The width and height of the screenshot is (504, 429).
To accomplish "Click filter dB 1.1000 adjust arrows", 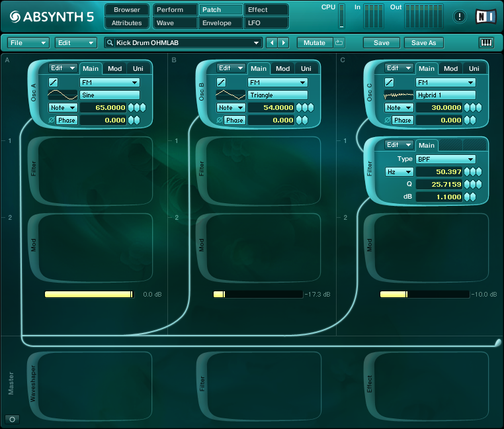I will pyautogui.click(x=470, y=197).
